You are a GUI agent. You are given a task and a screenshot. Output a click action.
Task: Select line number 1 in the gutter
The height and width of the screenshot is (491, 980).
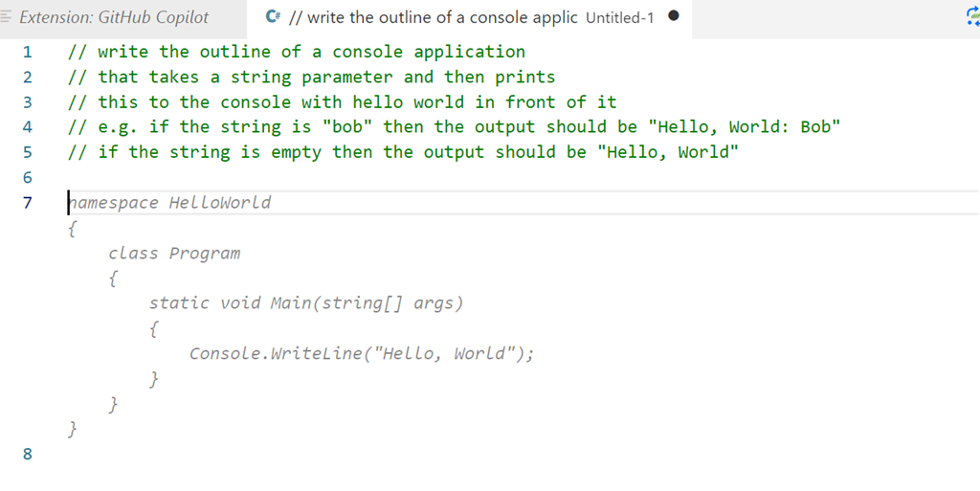click(27, 52)
